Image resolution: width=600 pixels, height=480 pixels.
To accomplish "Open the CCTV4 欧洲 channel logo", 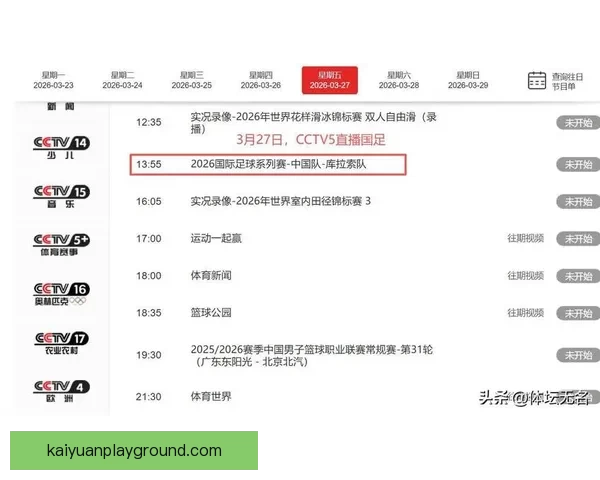I will click(x=61, y=391).
